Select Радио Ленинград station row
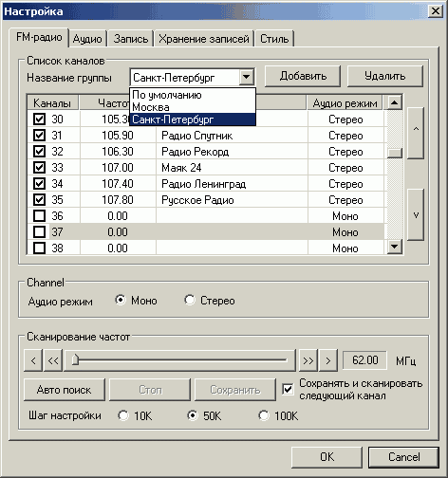This screenshot has width=448, height=478. tap(206, 184)
